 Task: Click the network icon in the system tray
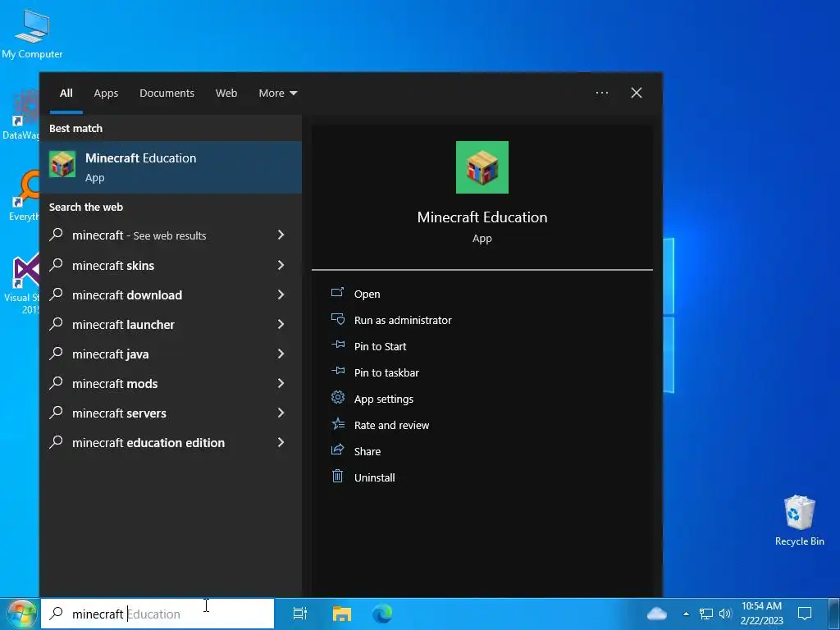706,614
